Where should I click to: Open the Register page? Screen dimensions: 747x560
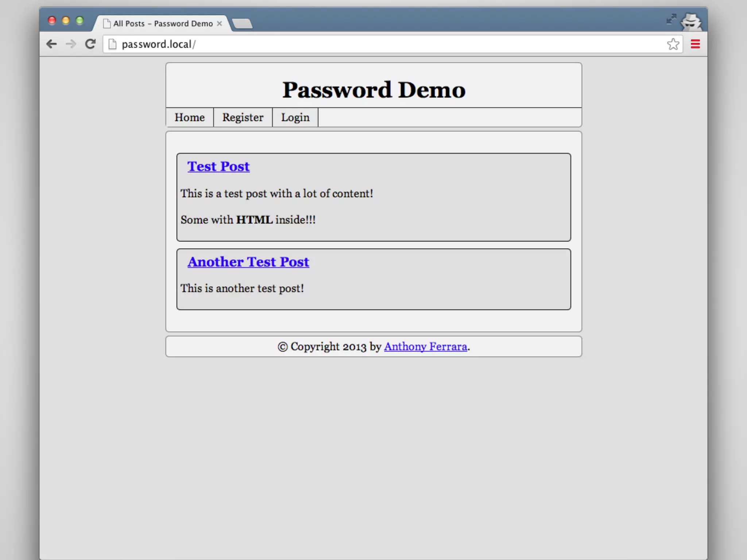(x=243, y=117)
